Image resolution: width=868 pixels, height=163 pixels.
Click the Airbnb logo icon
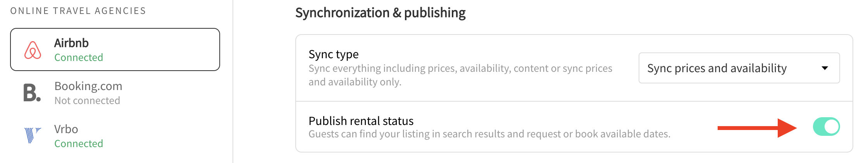click(33, 50)
